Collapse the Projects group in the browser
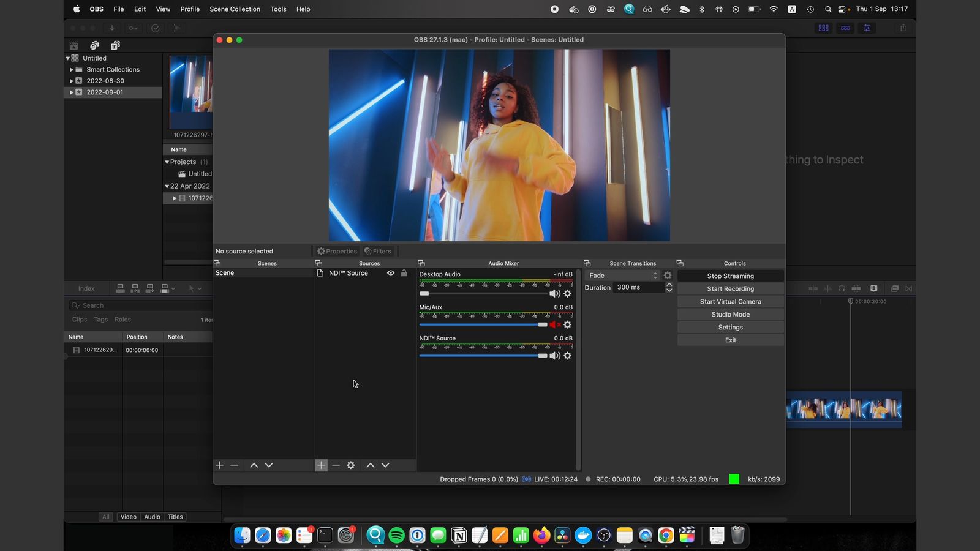980x551 pixels. tap(167, 162)
